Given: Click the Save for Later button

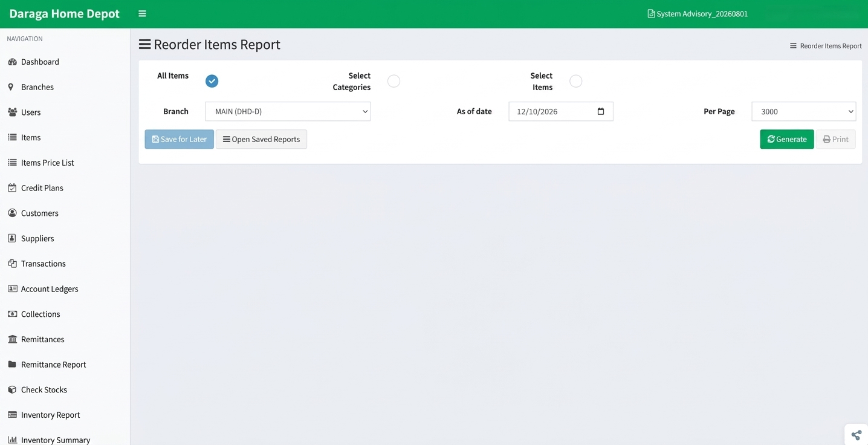Looking at the screenshot, I should tap(180, 139).
